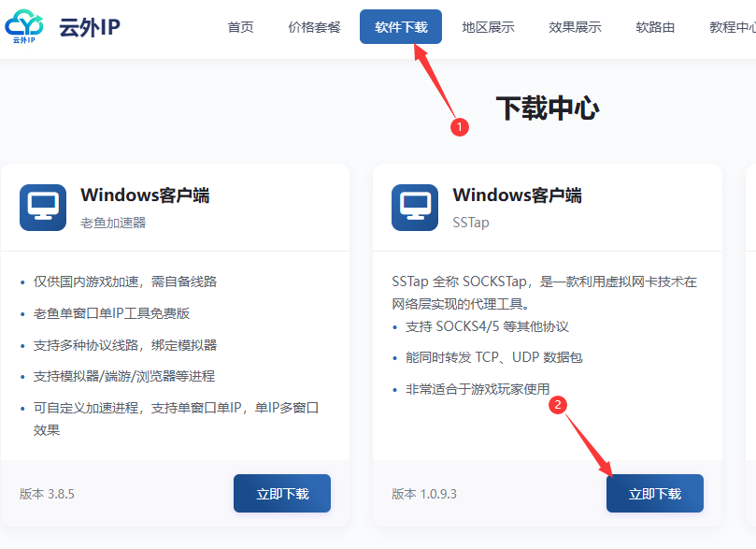Download the 老鱼加速器 client with 立即下载
Viewport: 756px width, 549px height.
(282, 494)
